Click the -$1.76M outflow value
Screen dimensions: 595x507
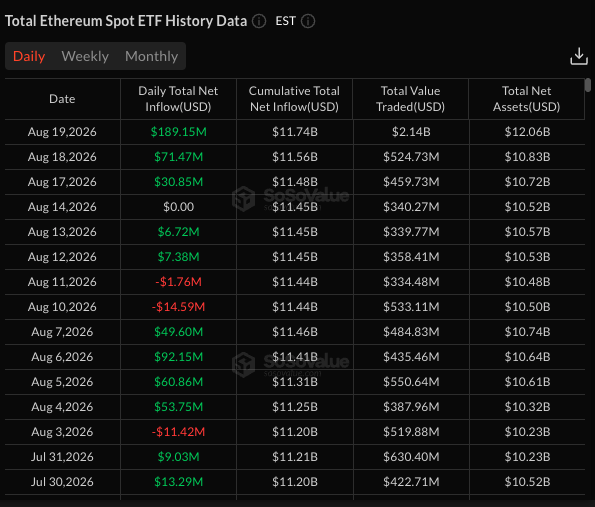(178, 282)
